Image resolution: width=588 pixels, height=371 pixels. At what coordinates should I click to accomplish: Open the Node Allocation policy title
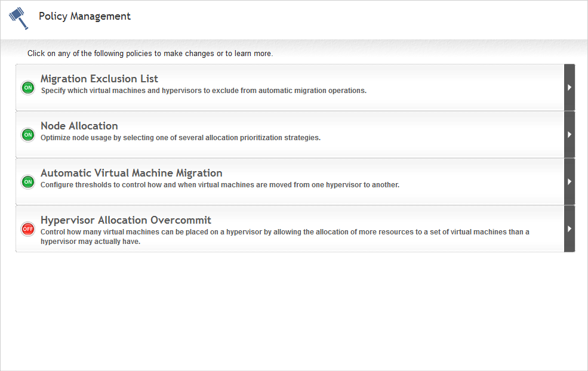(79, 126)
